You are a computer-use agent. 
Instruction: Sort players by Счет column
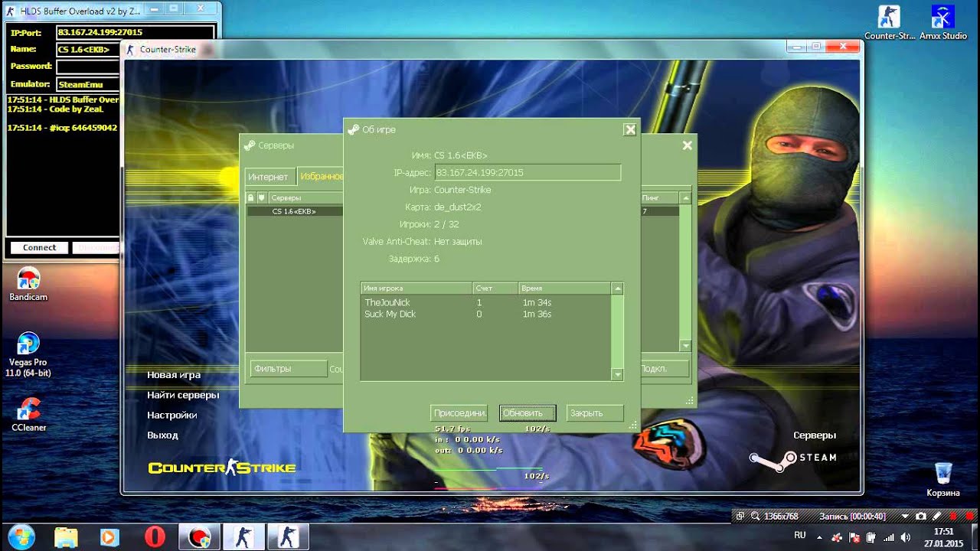495,289
